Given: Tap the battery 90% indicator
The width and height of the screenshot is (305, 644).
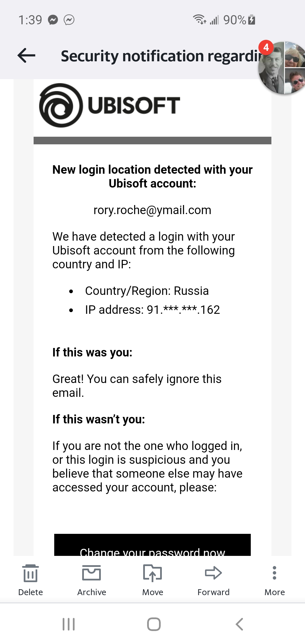Looking at the screenshot, I should [239, 20].
